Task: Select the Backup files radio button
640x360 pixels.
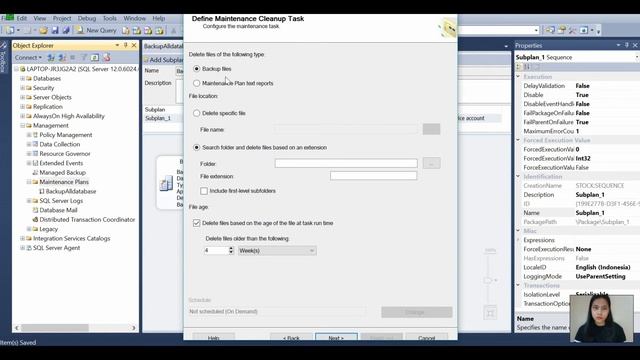Action: [197, 69]
